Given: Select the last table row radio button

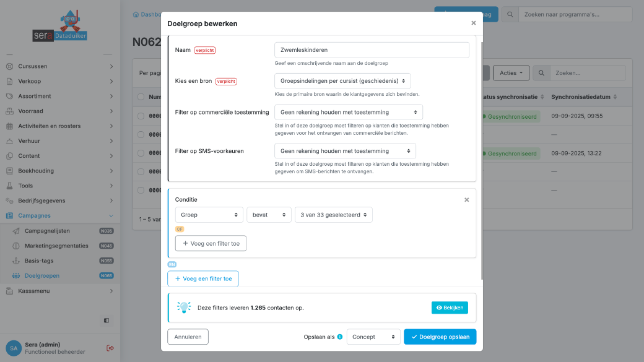Looking at the screenshot, I should tap(141, 190).
